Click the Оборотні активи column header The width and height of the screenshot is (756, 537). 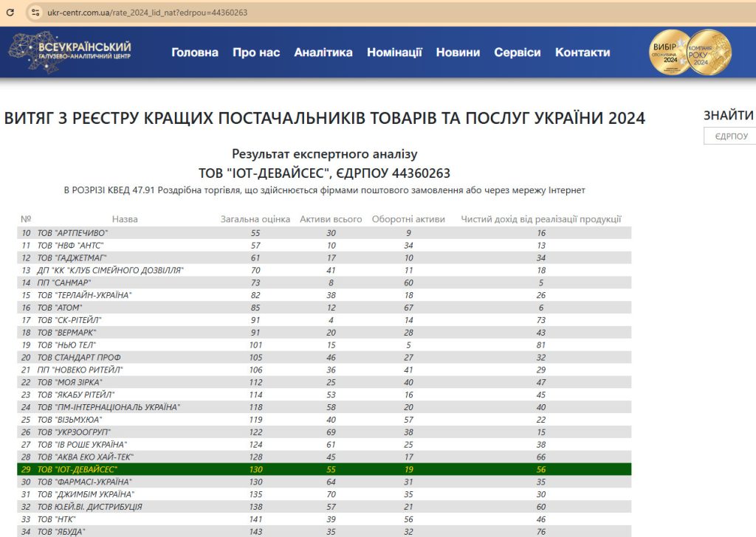pyautogui.click(x=408, y=219)
